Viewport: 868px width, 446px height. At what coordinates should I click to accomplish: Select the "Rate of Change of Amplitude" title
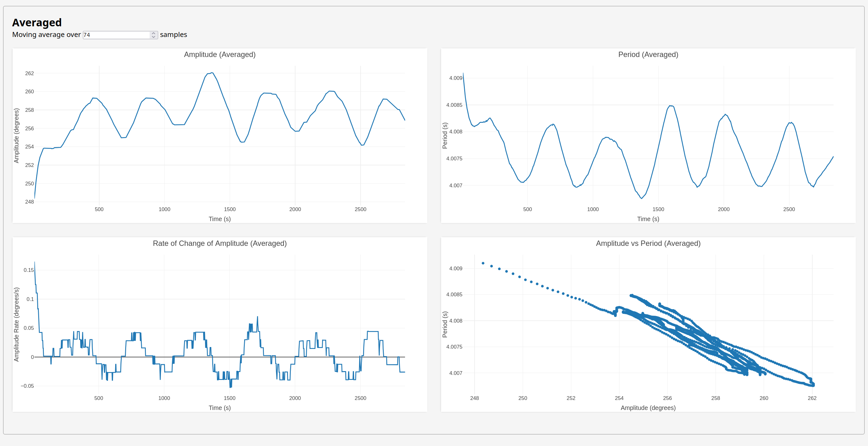point(220,243)
